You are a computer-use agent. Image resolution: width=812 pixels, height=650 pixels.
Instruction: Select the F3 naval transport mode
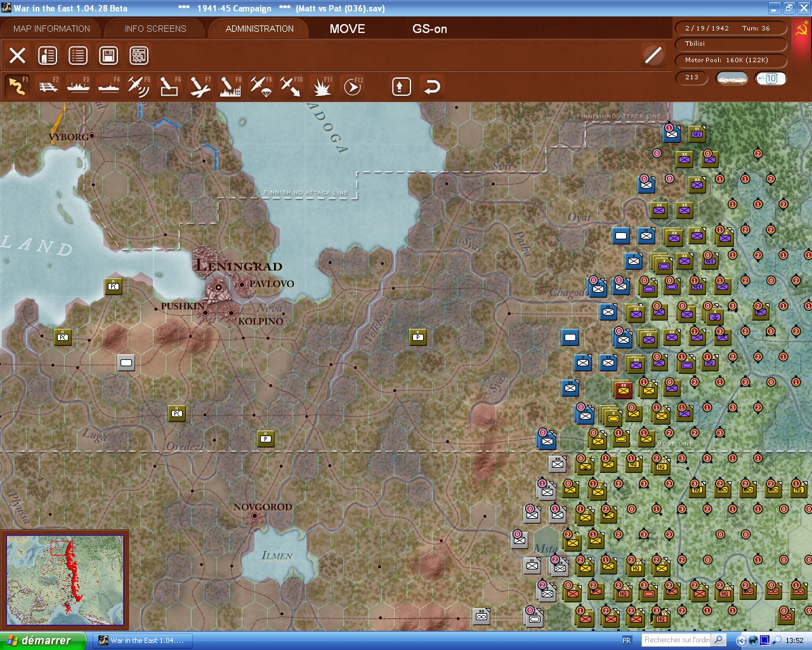(x=78, y=86)
